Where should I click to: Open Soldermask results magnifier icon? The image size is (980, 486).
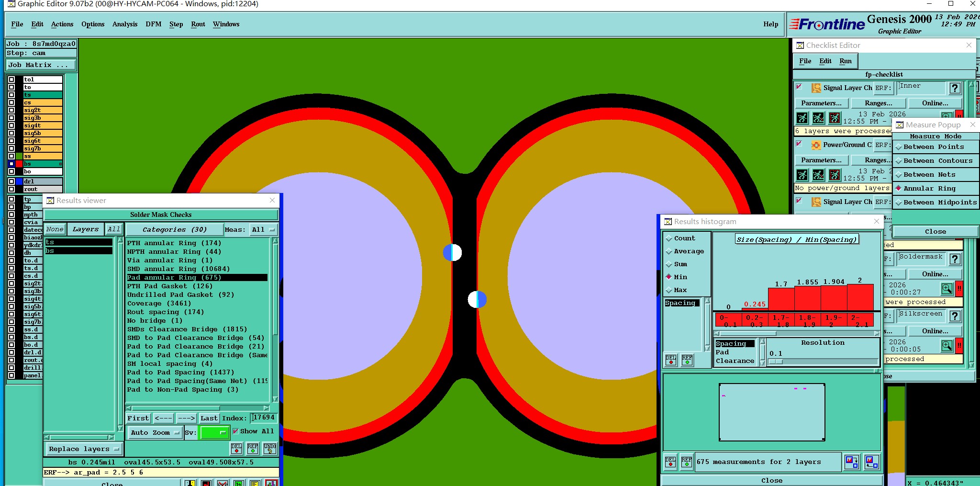[x=947, y=289]
